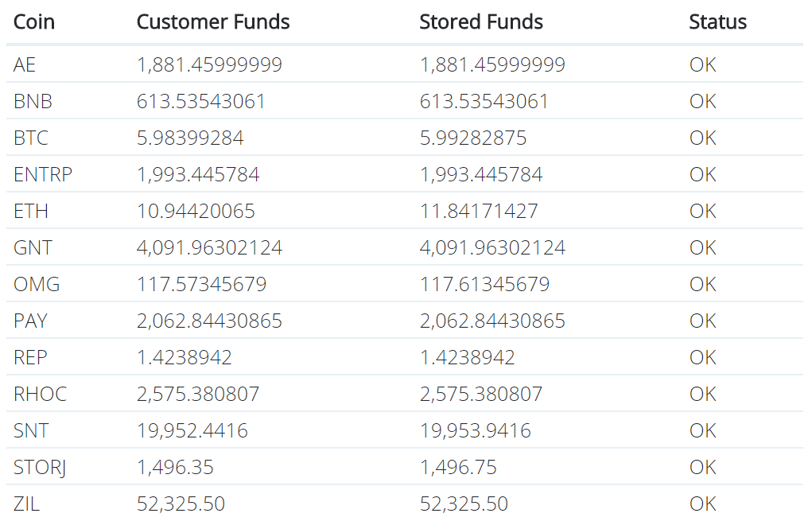Click the OK status for AE

(x=702, y=65)
